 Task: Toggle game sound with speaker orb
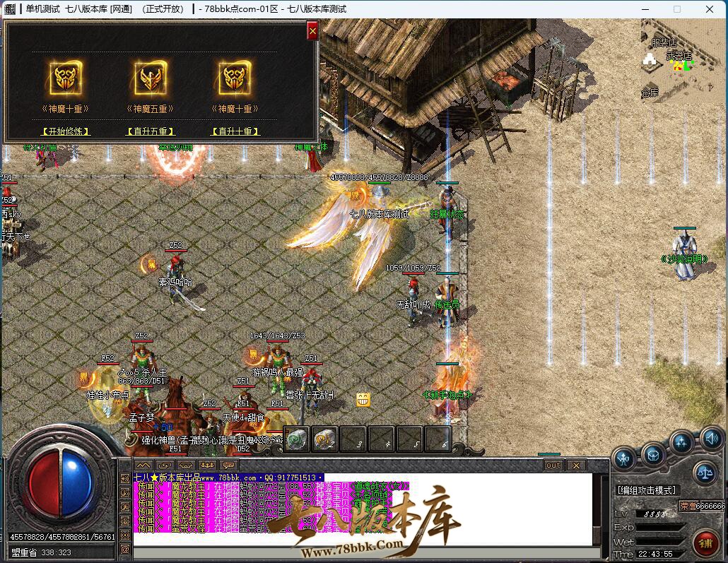(711, 439)
